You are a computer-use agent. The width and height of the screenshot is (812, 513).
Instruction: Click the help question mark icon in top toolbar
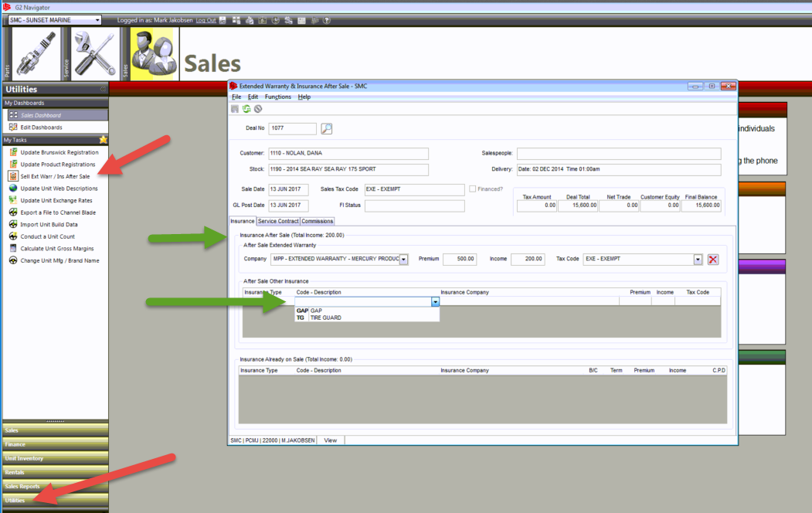[327, 20]
